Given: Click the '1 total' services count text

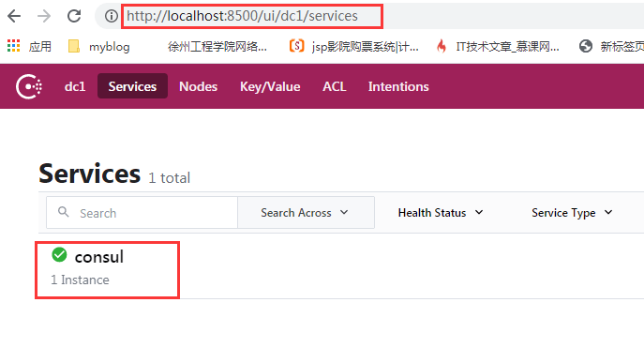Looking at the screenshot, I should [x=170, y=178].
